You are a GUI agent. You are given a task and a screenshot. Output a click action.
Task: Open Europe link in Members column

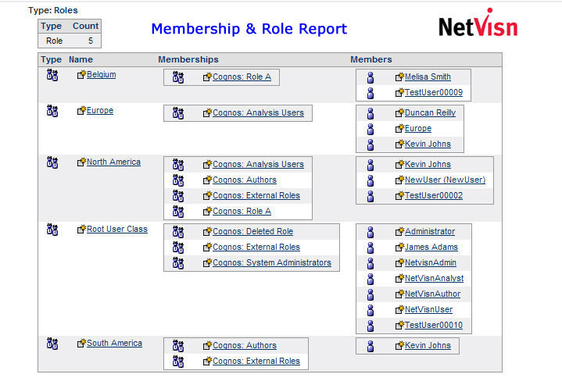[x=418, y=128]
